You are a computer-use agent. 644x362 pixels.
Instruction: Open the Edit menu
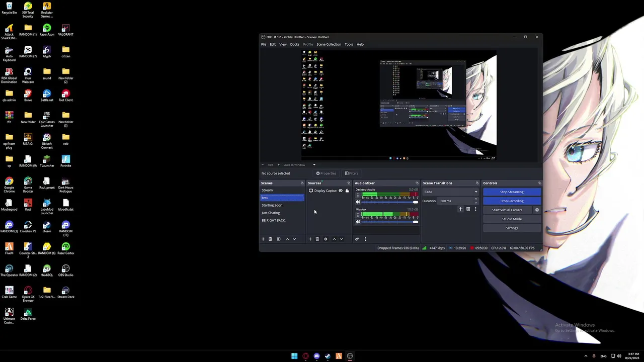(x=273, y=44)
